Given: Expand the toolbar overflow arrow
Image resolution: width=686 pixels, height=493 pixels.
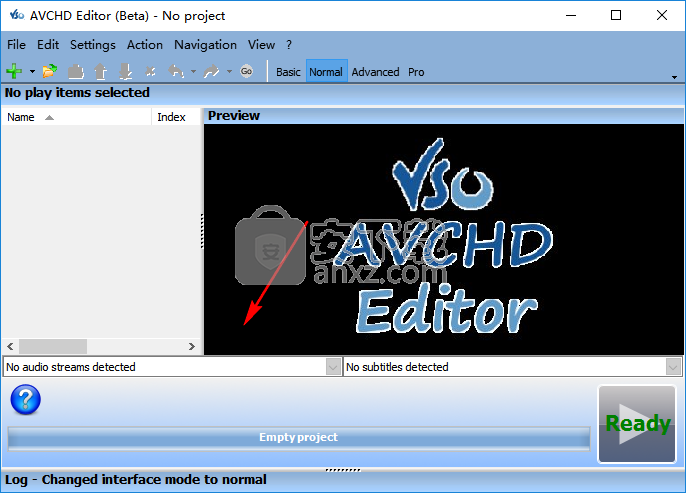Looking at the screenshot, I should (674, 77).
